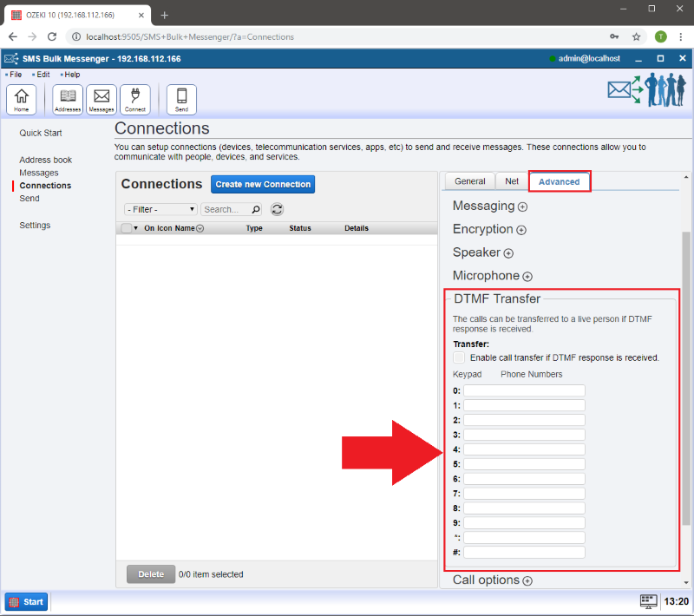Expand the Call options section
This screenshot has height=616, width=694.
(527, 580)
